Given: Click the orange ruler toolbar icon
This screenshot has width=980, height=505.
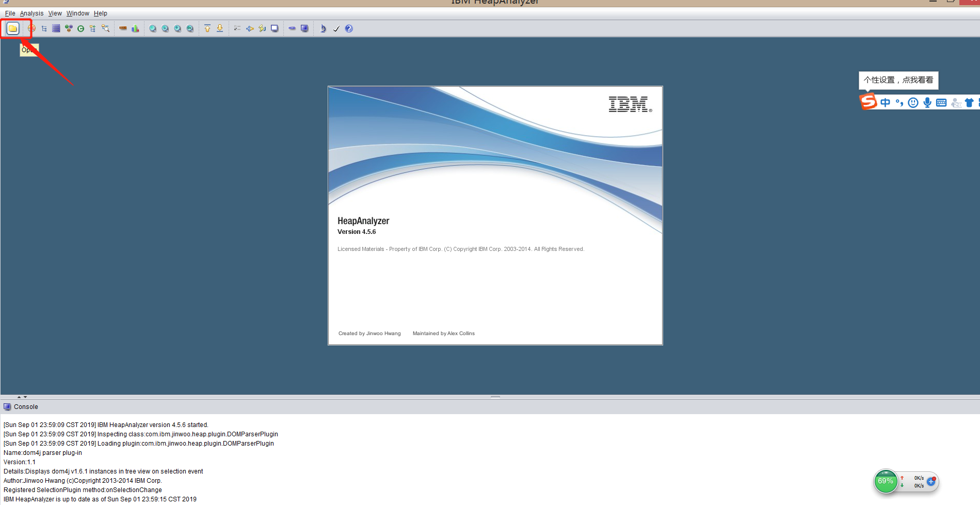Looking at the screenshot, I should pos(123,28).
